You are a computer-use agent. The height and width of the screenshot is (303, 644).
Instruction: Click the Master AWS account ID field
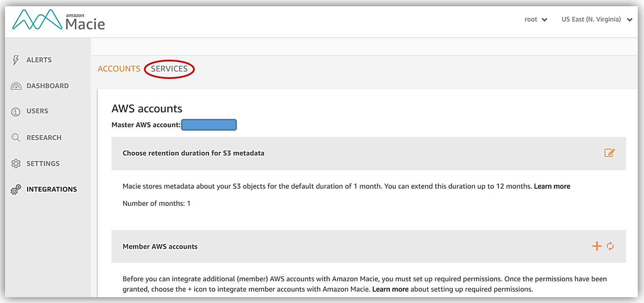209,125
